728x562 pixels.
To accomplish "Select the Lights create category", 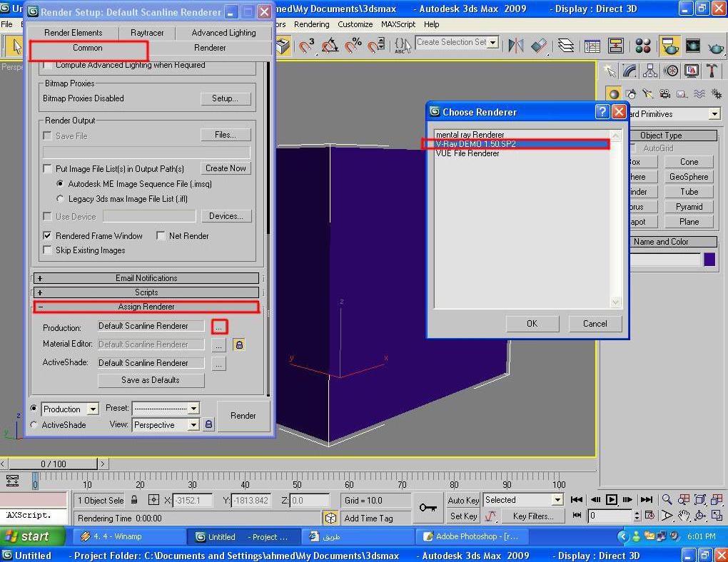I will tap(647, 93).
